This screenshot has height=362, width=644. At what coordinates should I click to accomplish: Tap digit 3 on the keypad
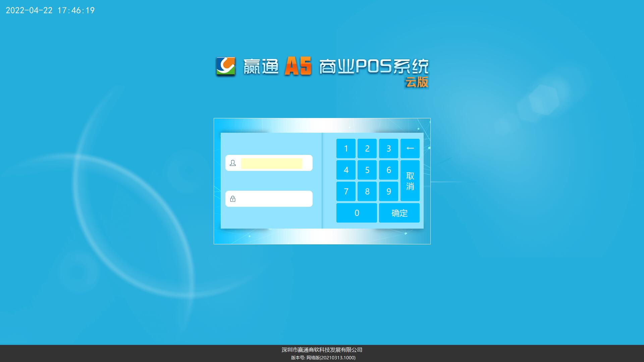388,148
